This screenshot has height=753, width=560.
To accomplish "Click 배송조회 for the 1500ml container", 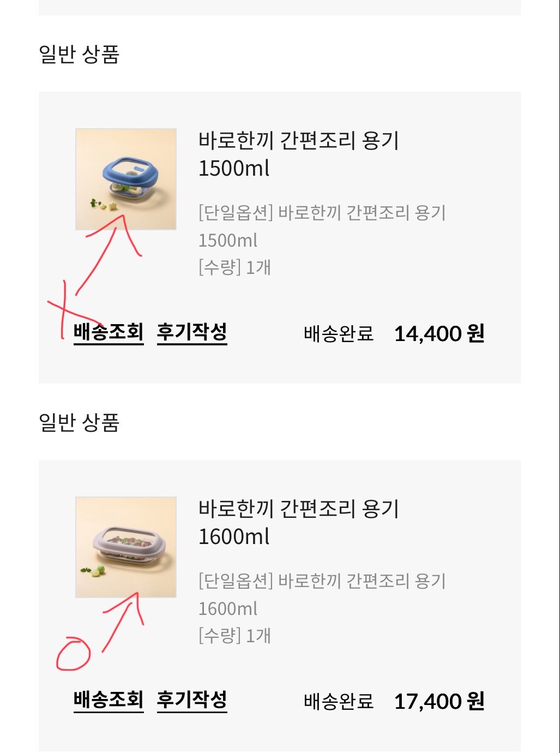I will 109,332.
